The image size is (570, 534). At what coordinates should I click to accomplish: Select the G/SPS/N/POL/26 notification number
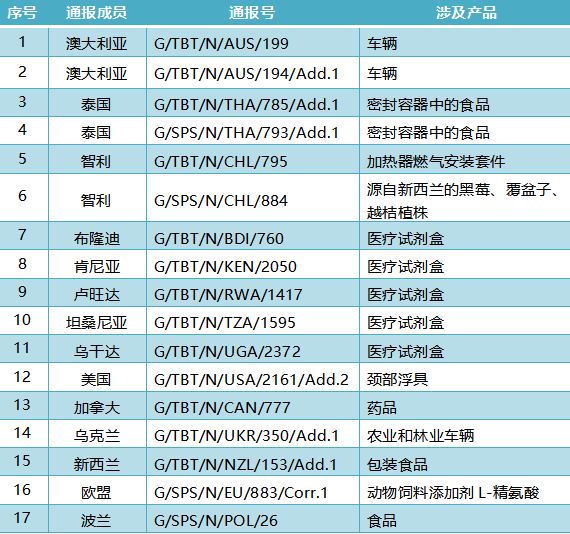pyautogui.click(x=216, y=521)
